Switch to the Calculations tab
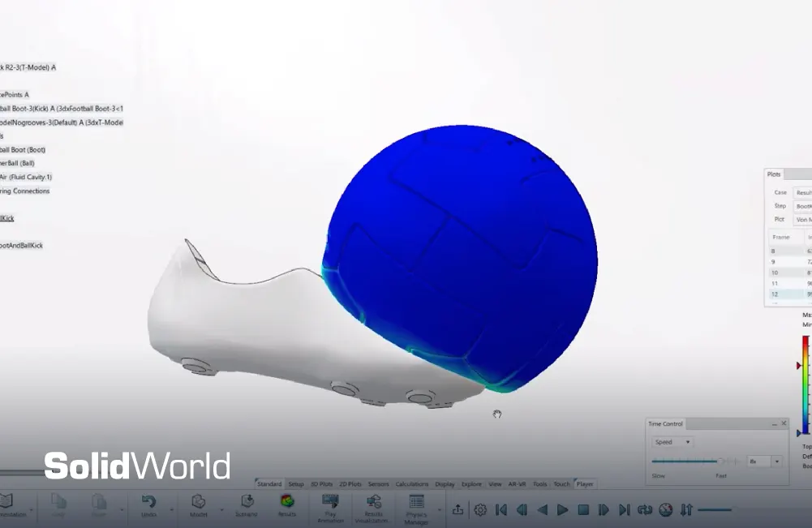Screen dimensions: 812x528 (x=412, y=484)
